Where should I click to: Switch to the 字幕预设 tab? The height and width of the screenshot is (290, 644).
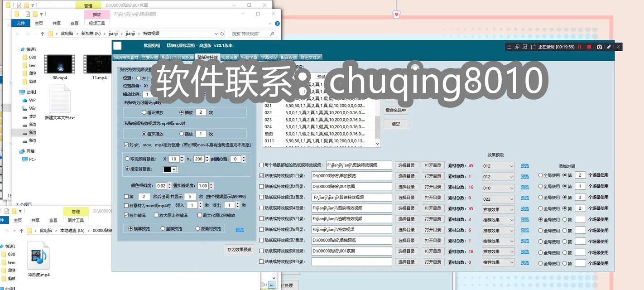coord(269,58)
